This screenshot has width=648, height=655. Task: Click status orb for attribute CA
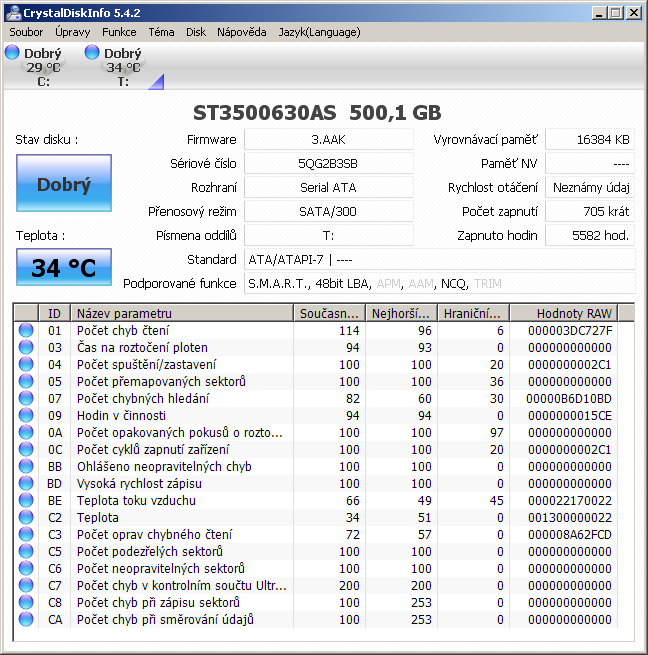pyautogui.click(x=26, y=619)
